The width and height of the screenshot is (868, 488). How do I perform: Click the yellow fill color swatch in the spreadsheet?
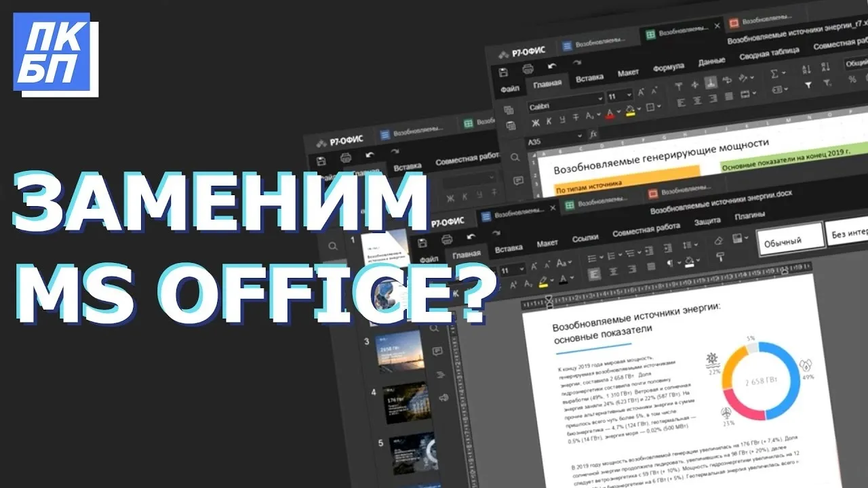pyautogui.click(x=630, y=110)
